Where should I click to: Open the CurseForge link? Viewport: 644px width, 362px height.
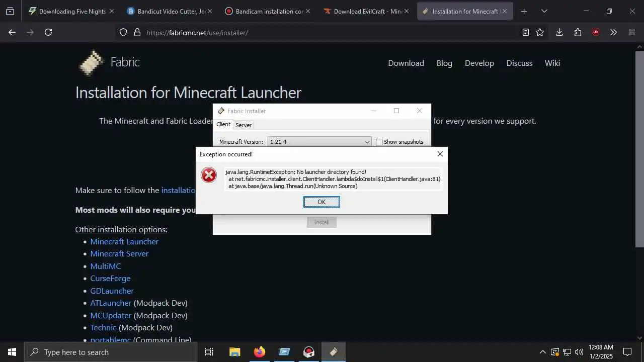110,278
